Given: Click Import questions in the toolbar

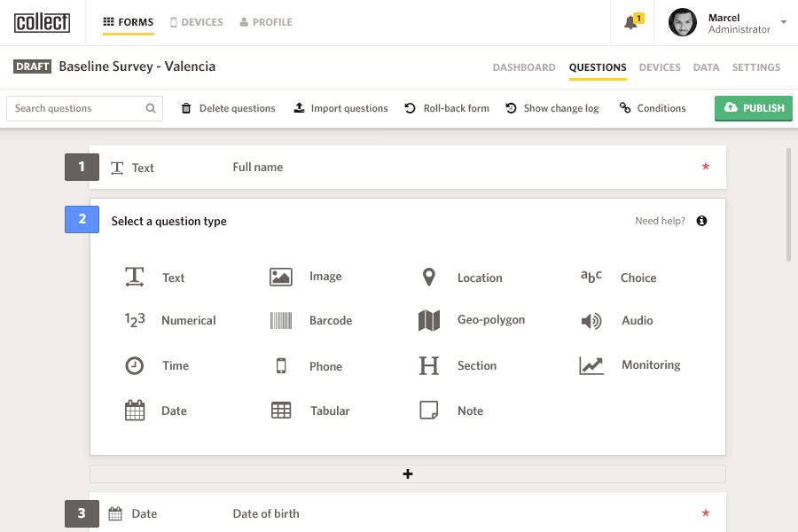Looking at the screenshot, I should pyautogui.click(x=341, y=108).
